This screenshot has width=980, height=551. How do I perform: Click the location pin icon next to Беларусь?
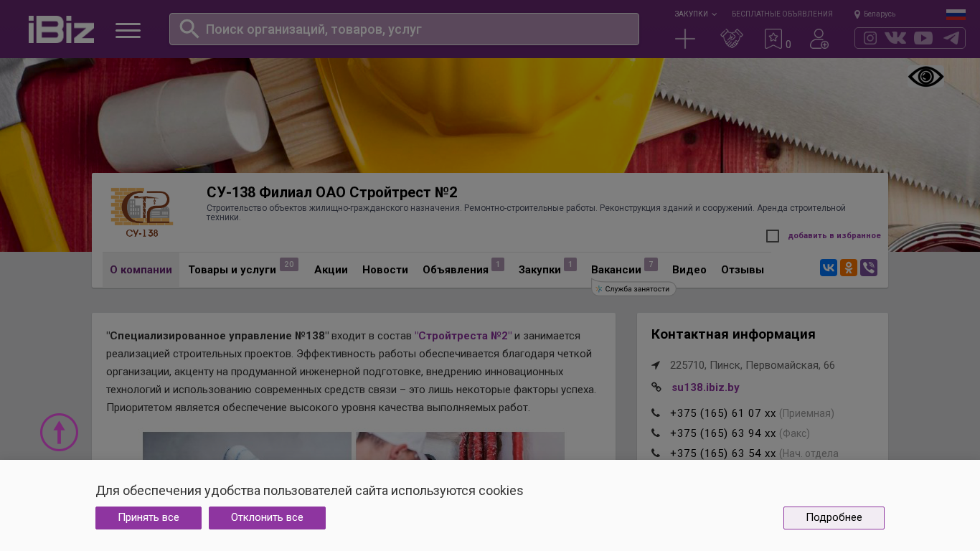coord(857,14)
